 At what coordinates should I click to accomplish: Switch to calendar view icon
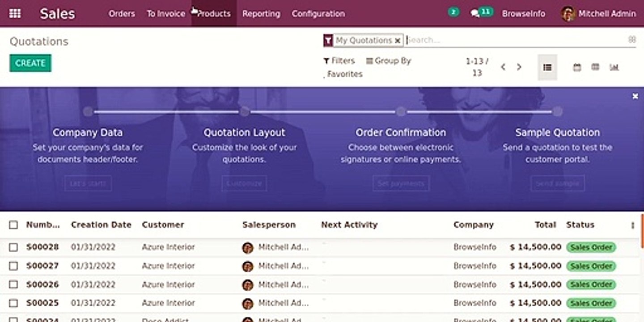pyautogui.click(x=577, y=67)
